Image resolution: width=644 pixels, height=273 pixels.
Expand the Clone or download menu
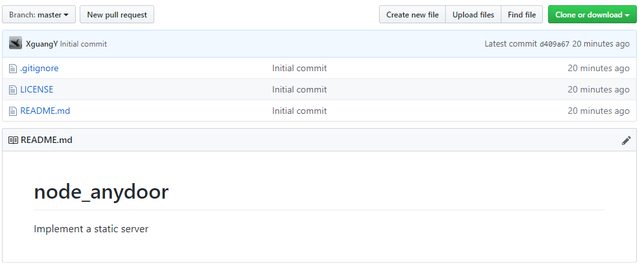pyautogui.click(x=592, y=14)
